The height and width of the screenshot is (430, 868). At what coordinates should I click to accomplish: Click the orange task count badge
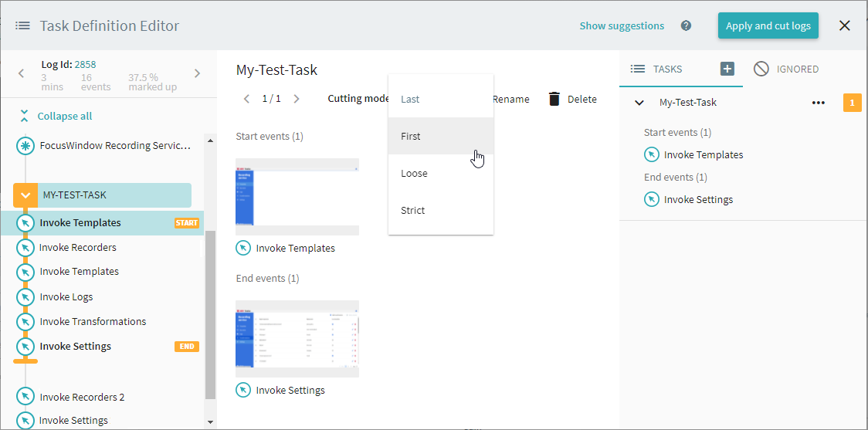click(852, 103)
